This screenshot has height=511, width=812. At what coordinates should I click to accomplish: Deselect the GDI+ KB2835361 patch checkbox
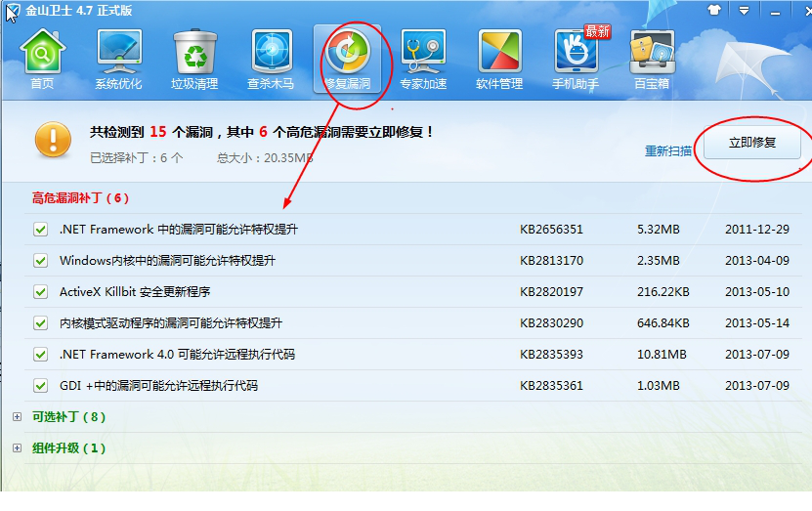tap(41, 386)
